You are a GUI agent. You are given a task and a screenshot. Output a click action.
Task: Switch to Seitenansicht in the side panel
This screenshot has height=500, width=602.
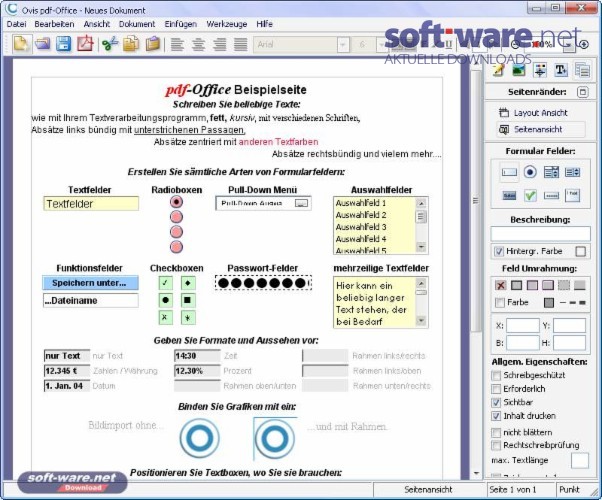pyautogui.click(x=541, y=129)
